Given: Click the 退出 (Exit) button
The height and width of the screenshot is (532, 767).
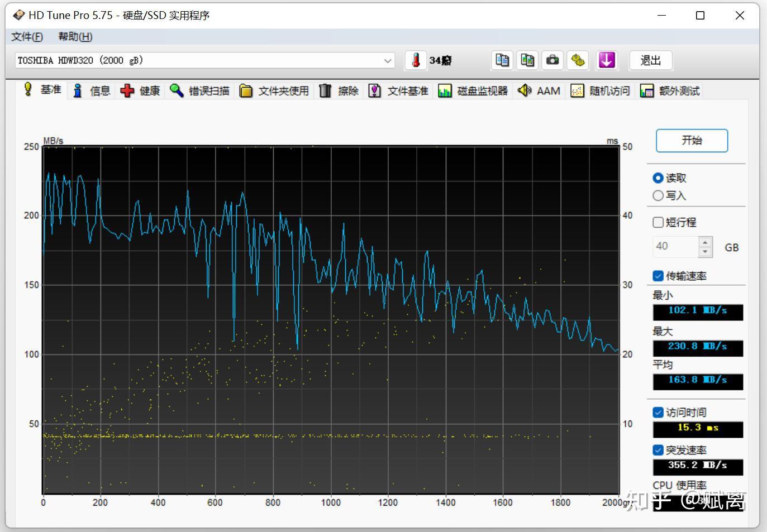Looking at the screenshot, I should click(x=650, y=60).
